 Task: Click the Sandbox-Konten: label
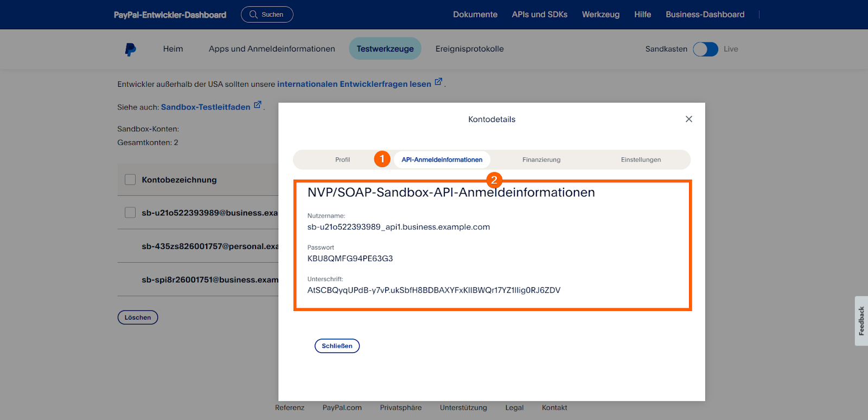tap(148, 129)
